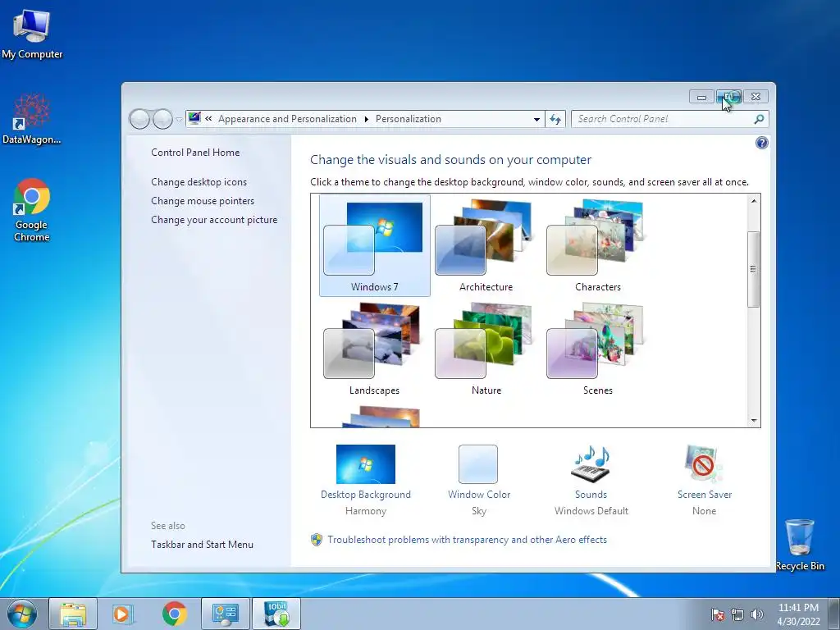Click the search magnifier icon in Control Panel
Viewport: 840px width, 630px height.
click(759, 119)
